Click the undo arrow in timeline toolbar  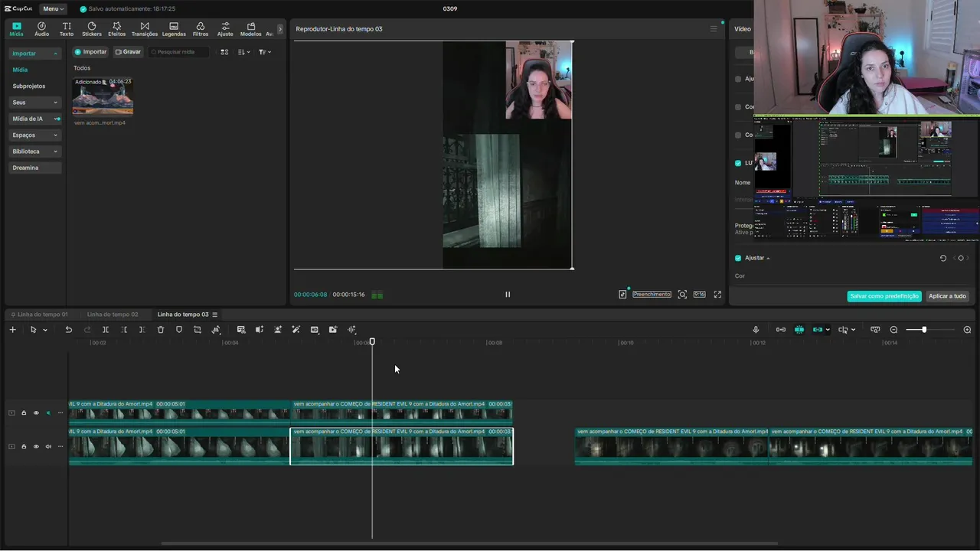tap(68, 330)
